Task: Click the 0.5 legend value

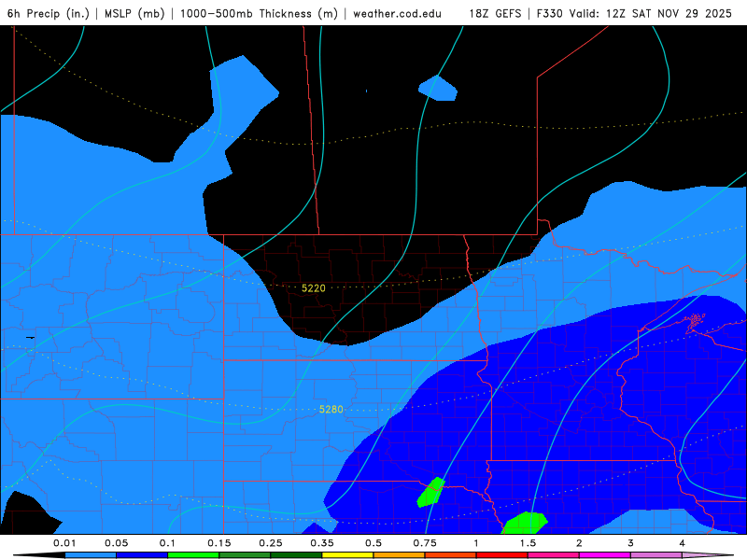Action: pyautogui.click(x=373, y=543)
